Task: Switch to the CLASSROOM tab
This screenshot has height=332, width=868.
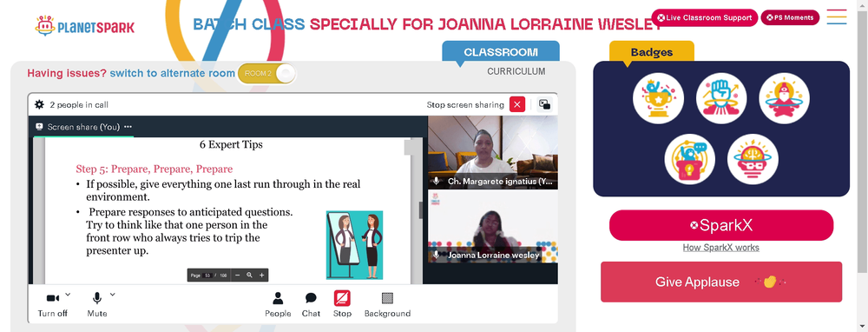Action: coord(501,51)
